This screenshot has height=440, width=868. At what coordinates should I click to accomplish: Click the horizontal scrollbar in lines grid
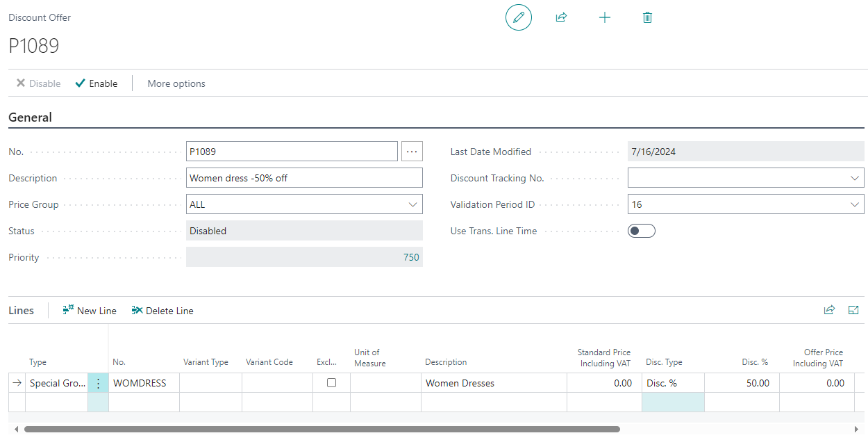[x=322, y=430]
